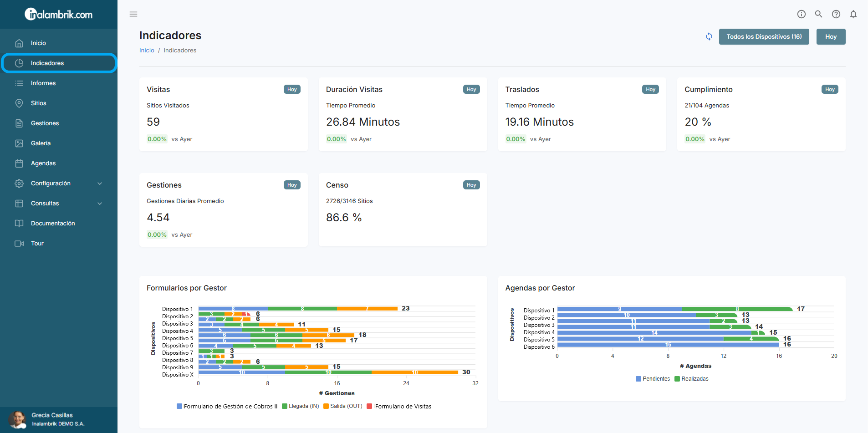
Task: Open the Hoy date range button
Action: click(831, 36)
